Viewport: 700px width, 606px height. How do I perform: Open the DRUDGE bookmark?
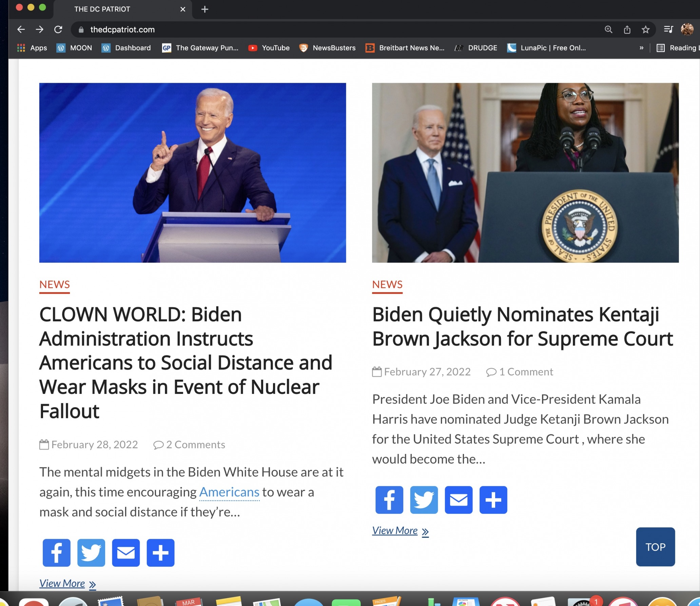[x=476, y=48]
